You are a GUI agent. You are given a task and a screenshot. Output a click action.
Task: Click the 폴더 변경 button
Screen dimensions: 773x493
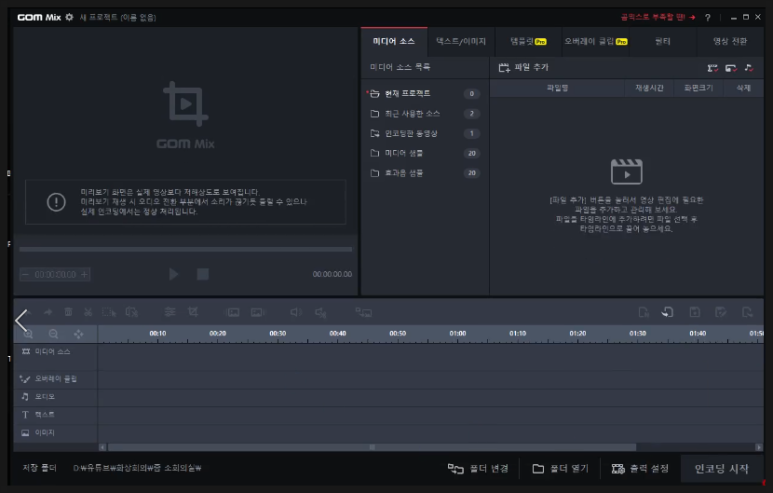pyautogui.click(x=478, y=469)
